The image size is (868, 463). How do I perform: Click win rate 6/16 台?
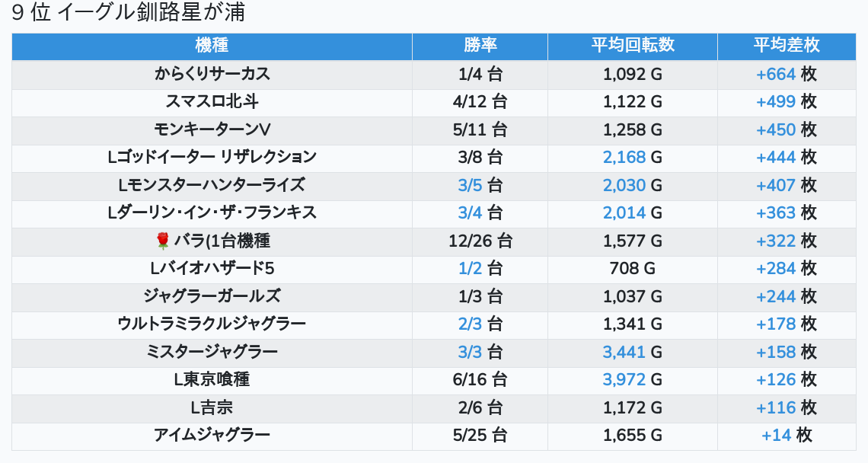(480, 379)
